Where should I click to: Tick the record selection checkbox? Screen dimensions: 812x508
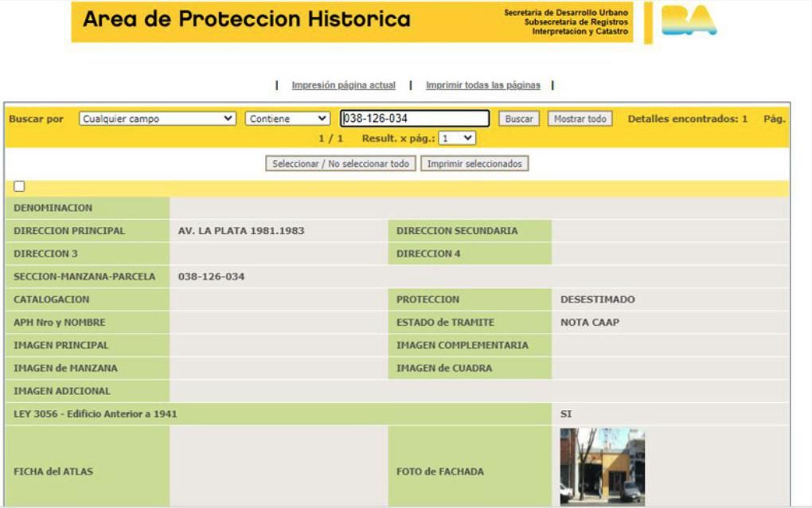pyautogui.click(x=19, y=186)
